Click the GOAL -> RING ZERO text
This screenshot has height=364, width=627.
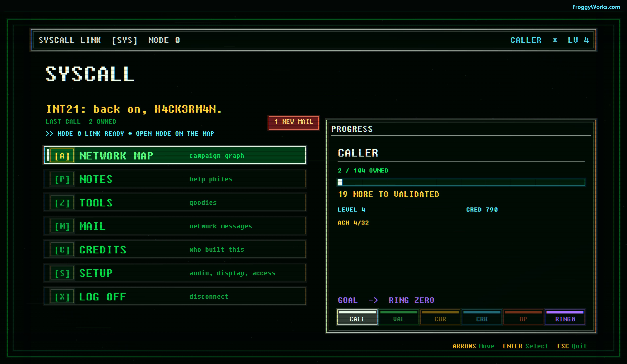tap(386, 300)
